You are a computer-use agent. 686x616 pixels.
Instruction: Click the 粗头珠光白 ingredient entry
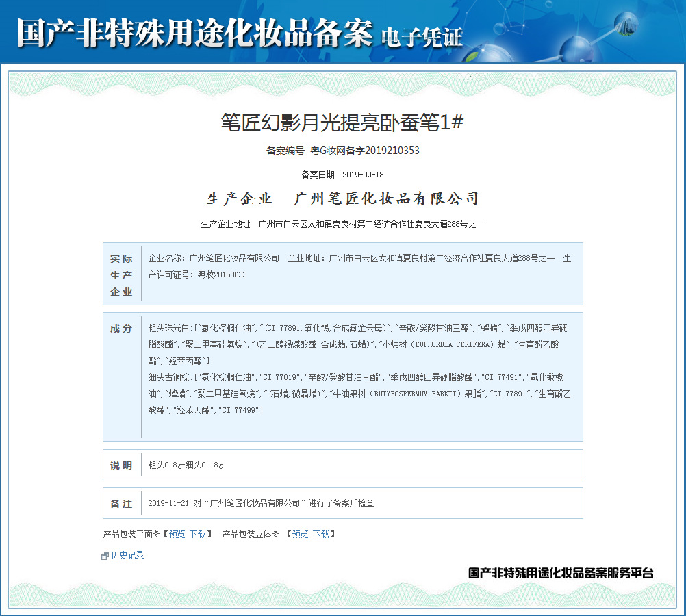point(358,344)
